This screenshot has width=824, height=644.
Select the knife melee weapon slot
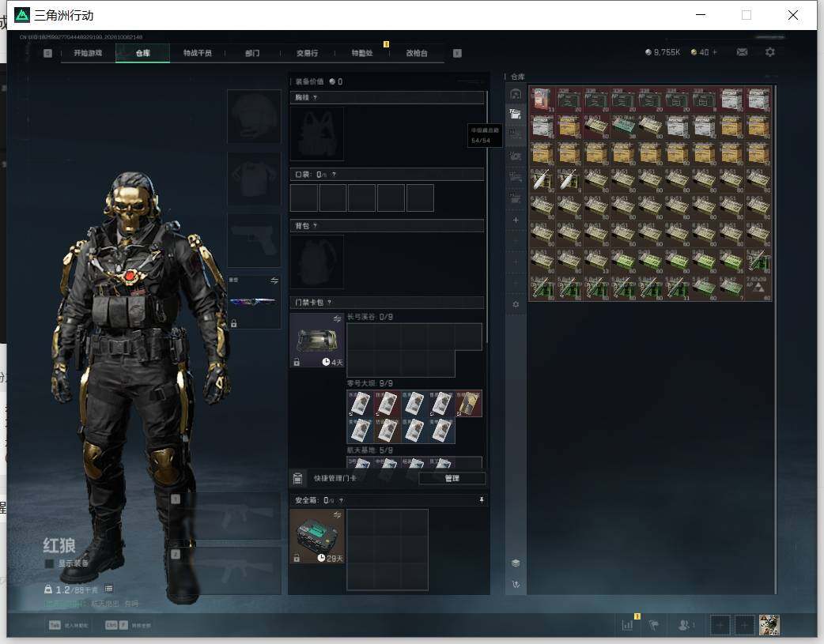point(254,302)
